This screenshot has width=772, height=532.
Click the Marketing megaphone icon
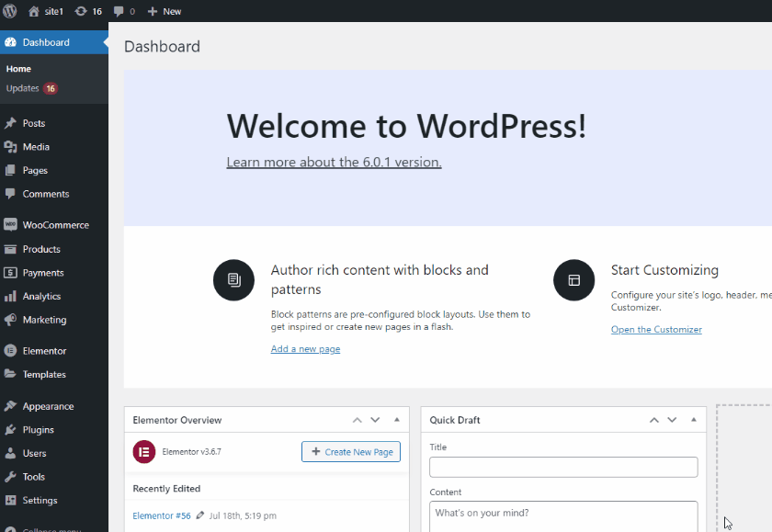(x=10, y=320)
